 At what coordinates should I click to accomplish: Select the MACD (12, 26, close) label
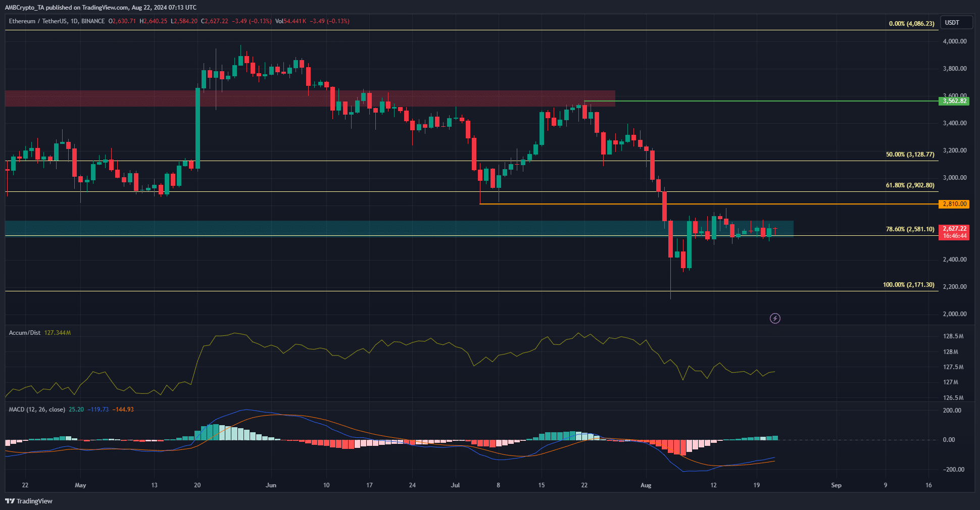pyautogui.click(x=37, y=410)
